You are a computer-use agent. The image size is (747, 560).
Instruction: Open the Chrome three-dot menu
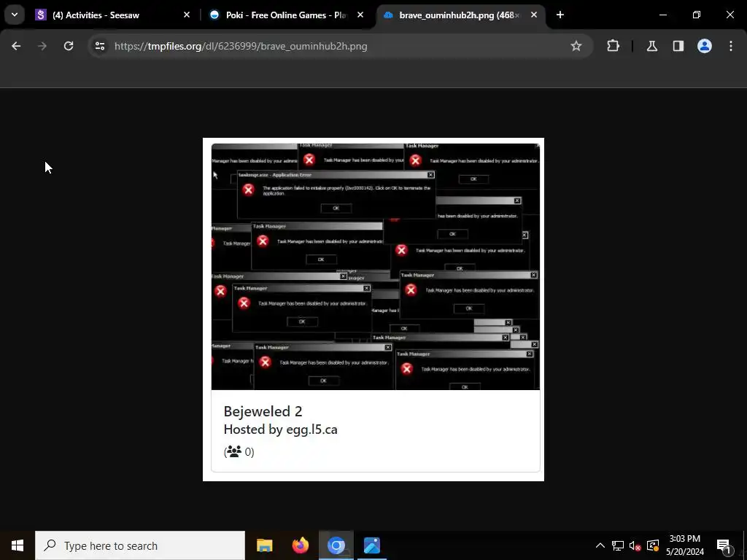[731, 46]
